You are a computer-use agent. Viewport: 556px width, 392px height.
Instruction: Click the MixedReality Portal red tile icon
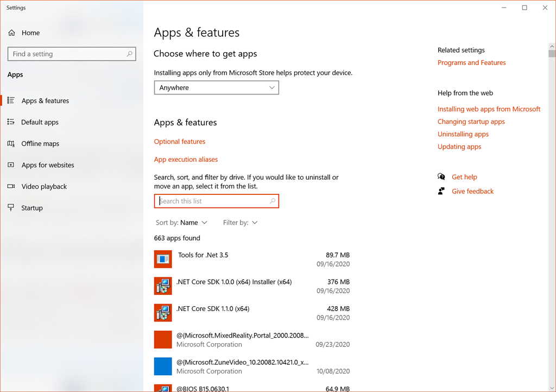tap(163, 339)
